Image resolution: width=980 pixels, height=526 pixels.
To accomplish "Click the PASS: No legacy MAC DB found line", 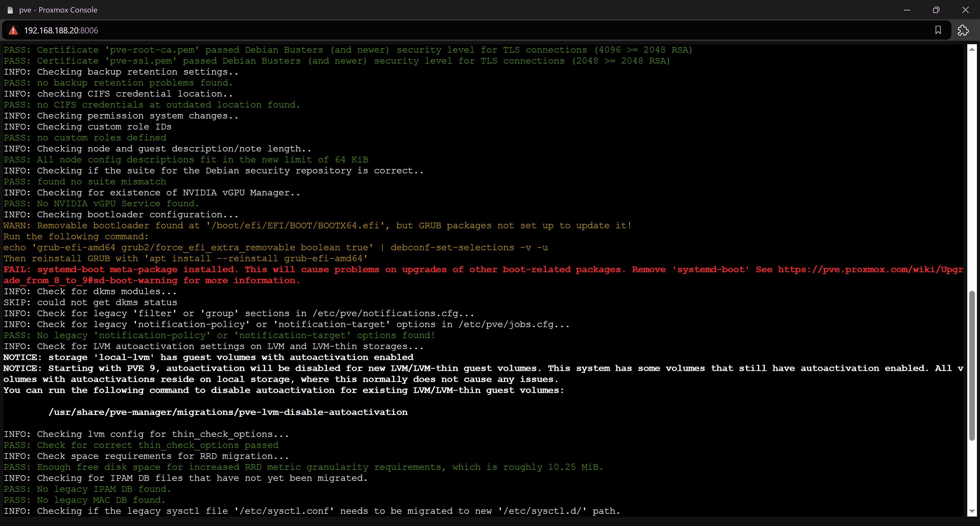I will [x=84, y=500].
